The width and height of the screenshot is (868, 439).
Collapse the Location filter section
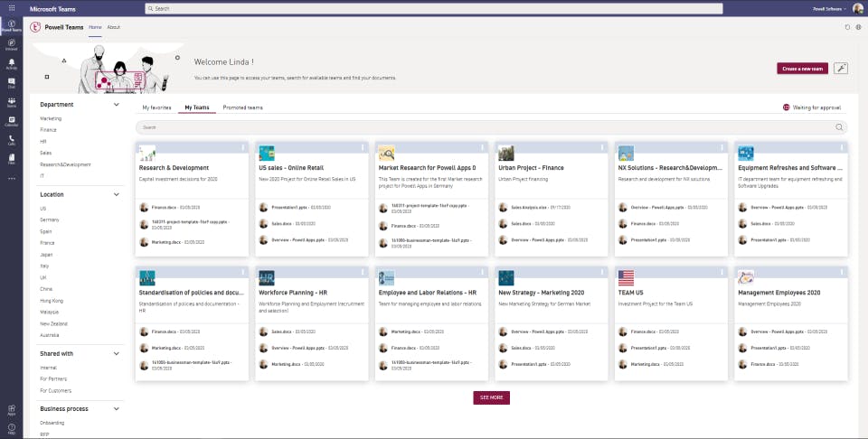pos(117,194)
